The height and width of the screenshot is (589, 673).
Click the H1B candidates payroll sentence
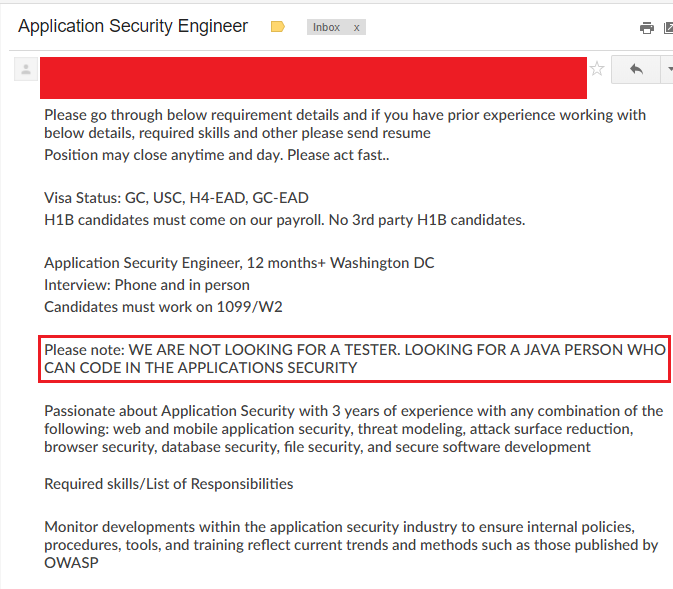(285, 220)
